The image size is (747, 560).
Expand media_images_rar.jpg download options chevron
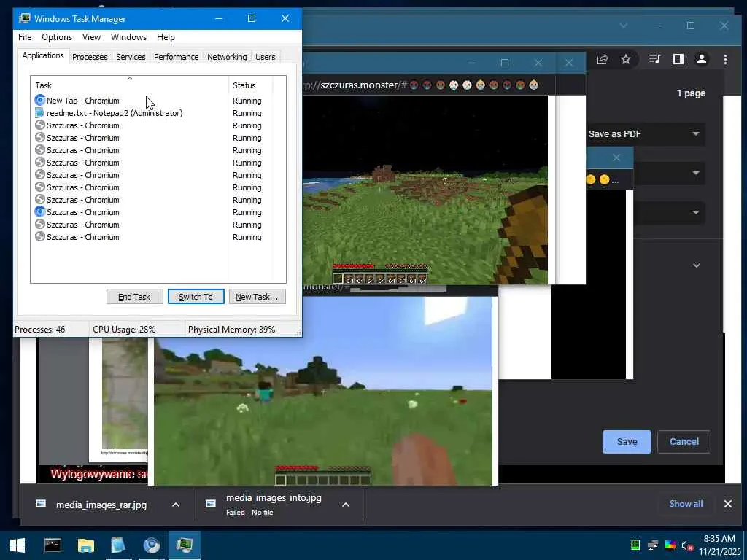coord(175,505)
